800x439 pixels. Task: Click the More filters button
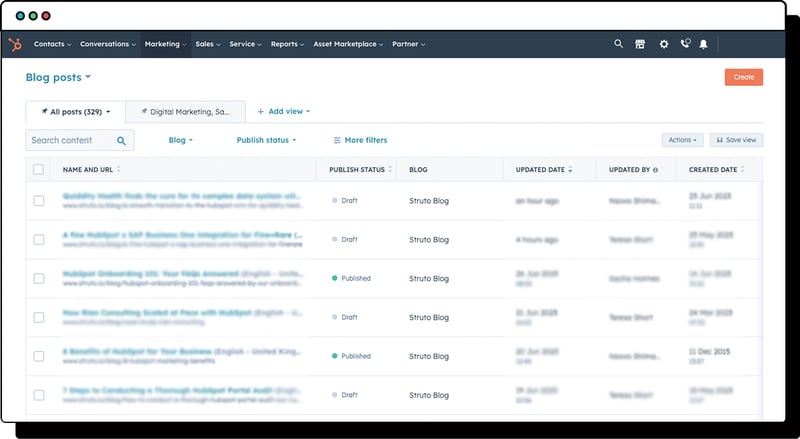point(360,140)
